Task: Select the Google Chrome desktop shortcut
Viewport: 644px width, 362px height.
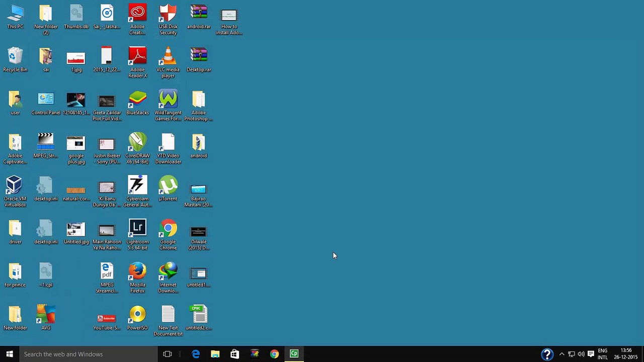Action: coord(168,235)
